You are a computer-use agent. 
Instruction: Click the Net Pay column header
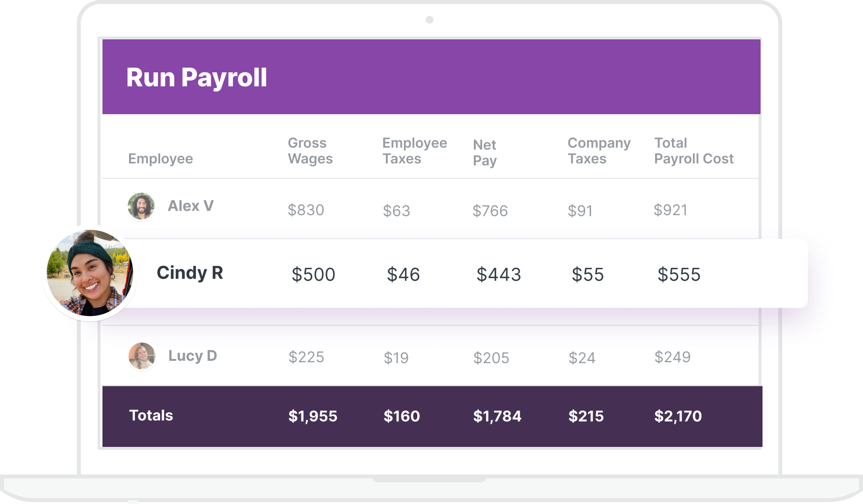coord(485,153)
